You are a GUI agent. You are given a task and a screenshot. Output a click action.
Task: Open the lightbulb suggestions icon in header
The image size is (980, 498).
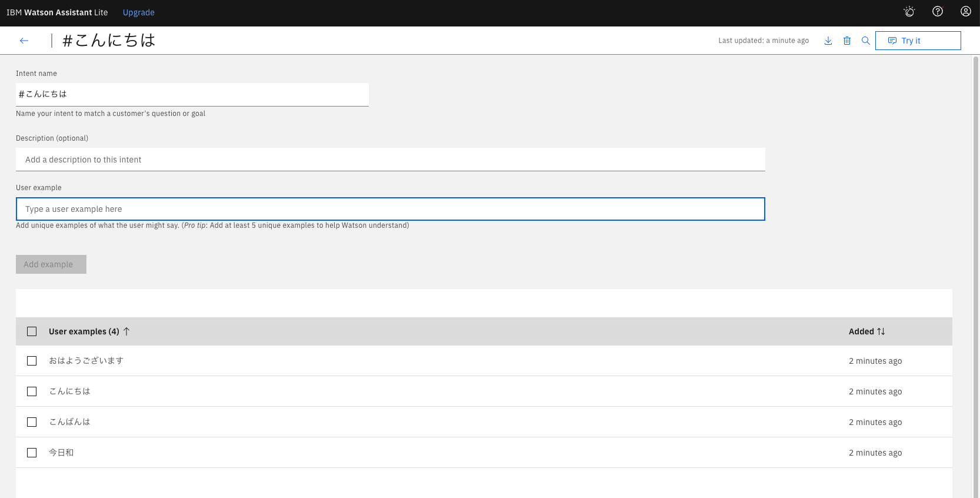coord(909,11)
